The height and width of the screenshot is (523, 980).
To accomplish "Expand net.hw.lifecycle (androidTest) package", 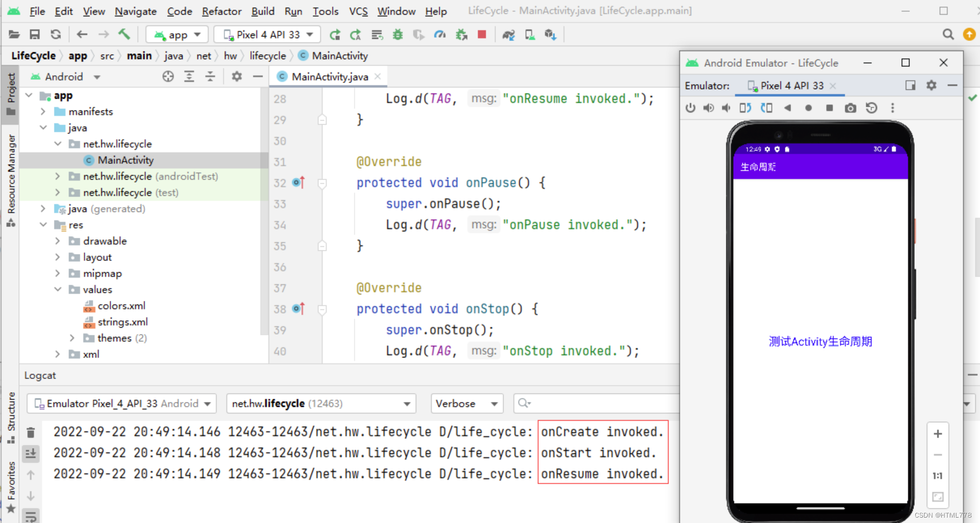I will coord(58,176).
